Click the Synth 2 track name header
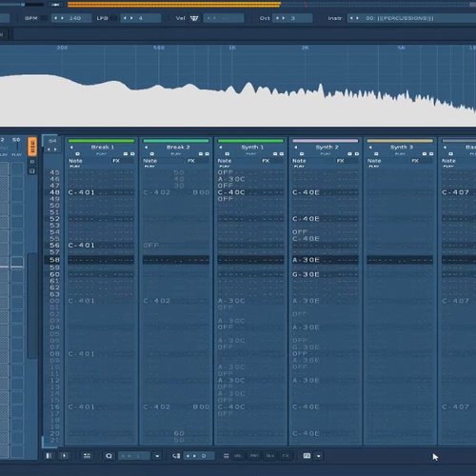The width and height of the screenshot is (476, 476). click(x=327, y=148)
